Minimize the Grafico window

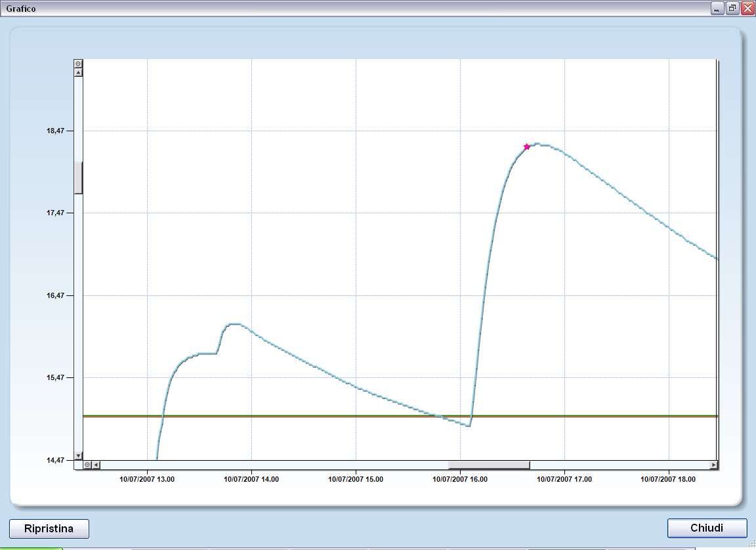pos(717,8)
